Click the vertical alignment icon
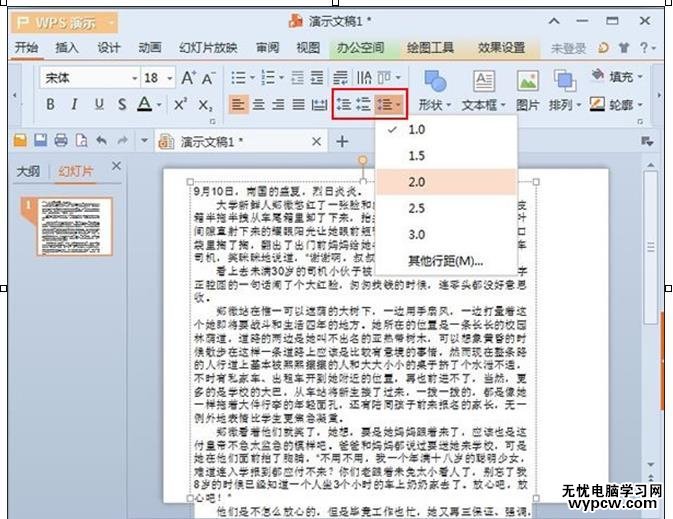 coord(385,78)
